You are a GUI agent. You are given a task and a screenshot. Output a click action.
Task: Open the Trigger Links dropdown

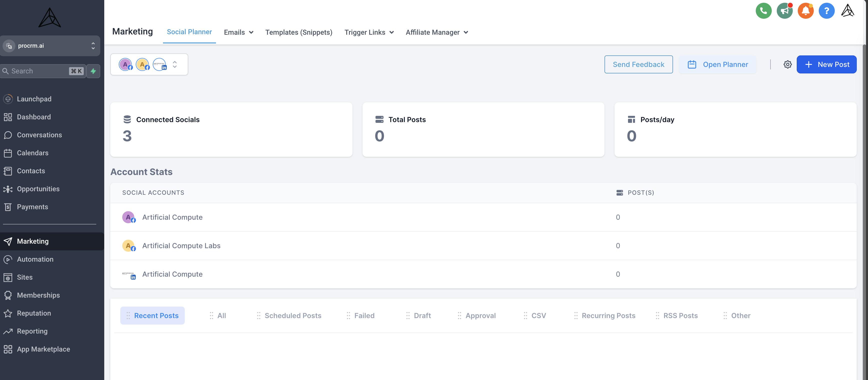pyautogui.click(x=369, y=32)
